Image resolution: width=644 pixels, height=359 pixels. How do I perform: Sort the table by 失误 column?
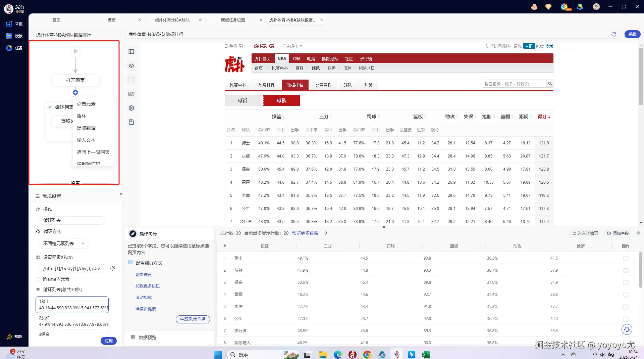click(470, 117)
